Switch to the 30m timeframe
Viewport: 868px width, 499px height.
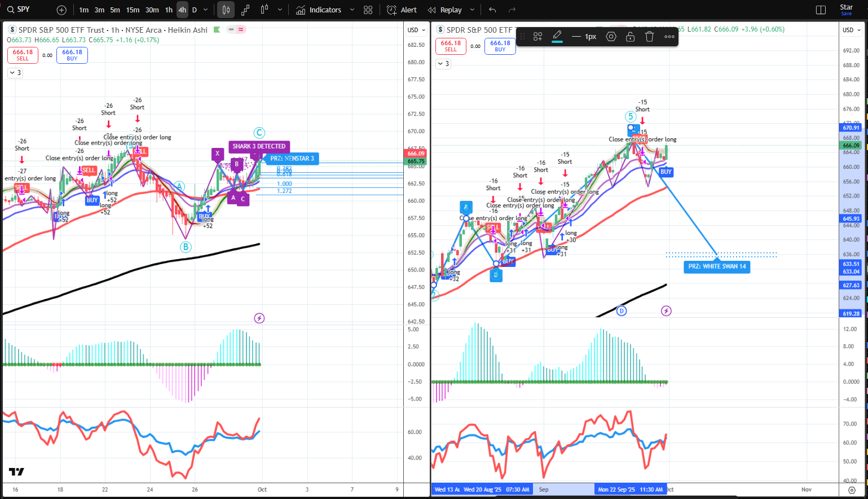coord(152,10)
